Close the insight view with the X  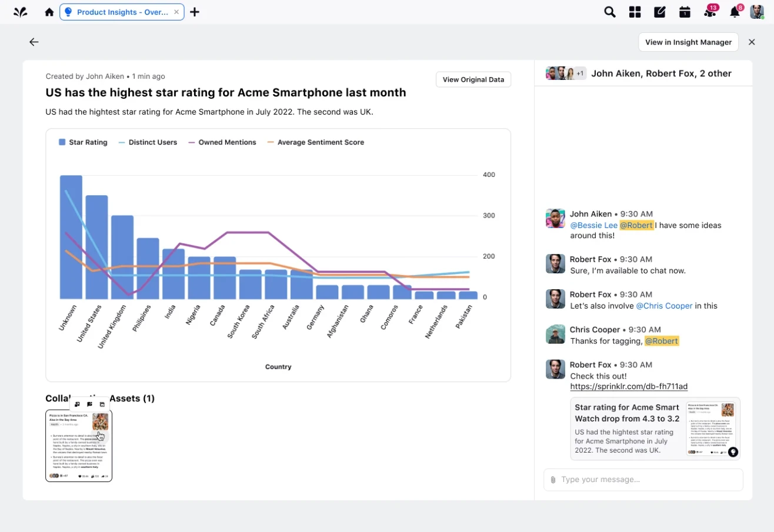(x=752, y=42)
